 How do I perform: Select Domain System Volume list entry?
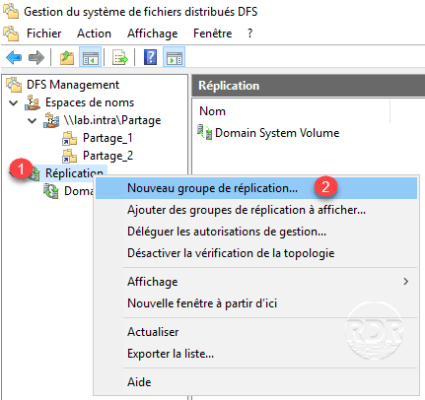277,133
